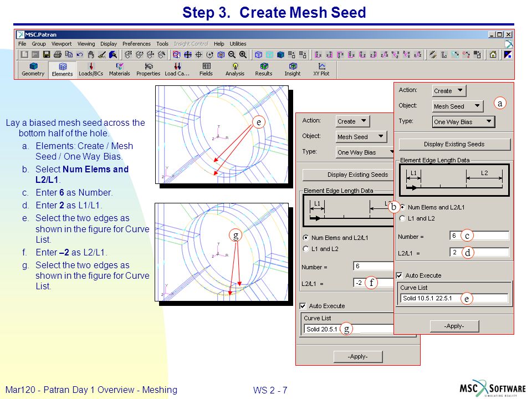Open Type dropdown in panel with L2/L1 = 2
Image resolution: width=532 pixels, height=399 pixels.
464,122
